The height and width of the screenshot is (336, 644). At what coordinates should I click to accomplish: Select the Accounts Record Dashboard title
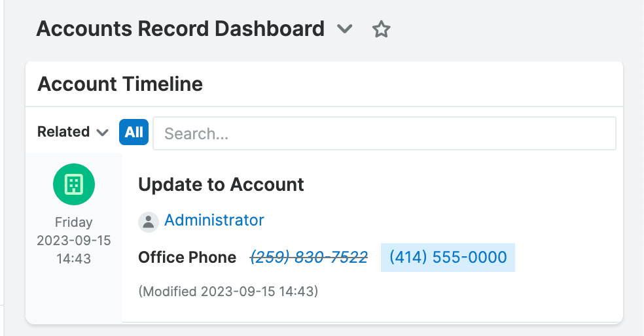180,29
